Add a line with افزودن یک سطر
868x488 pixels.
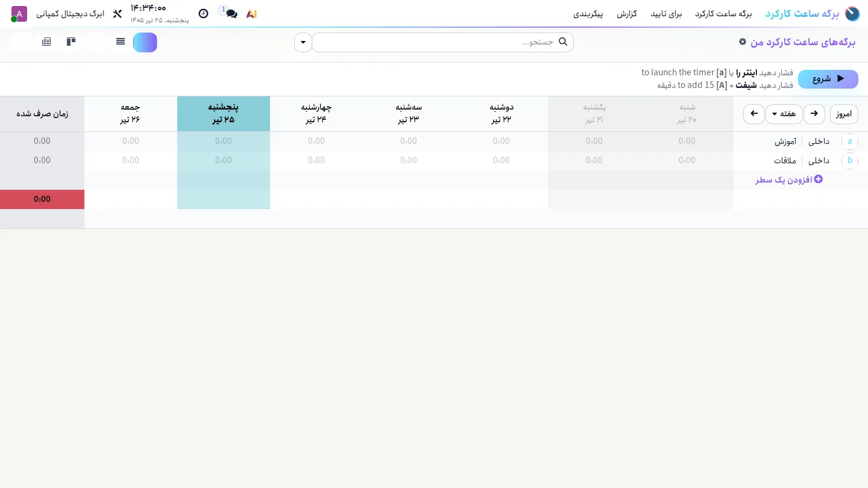click(789, 180)
